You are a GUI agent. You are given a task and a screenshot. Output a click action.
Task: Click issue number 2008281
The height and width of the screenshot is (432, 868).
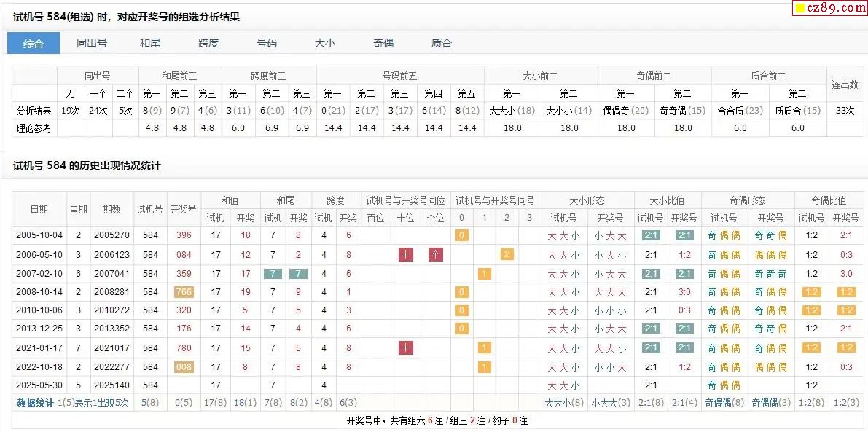(112, 292)
